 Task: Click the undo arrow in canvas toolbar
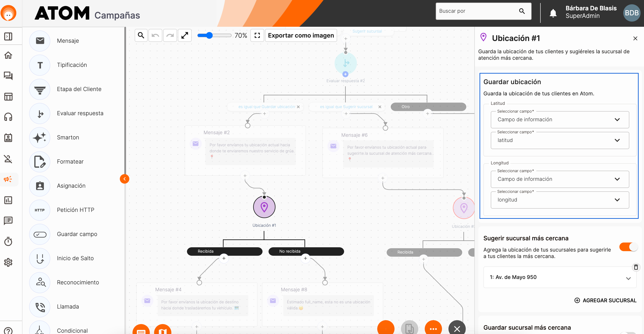pos(155,36)
